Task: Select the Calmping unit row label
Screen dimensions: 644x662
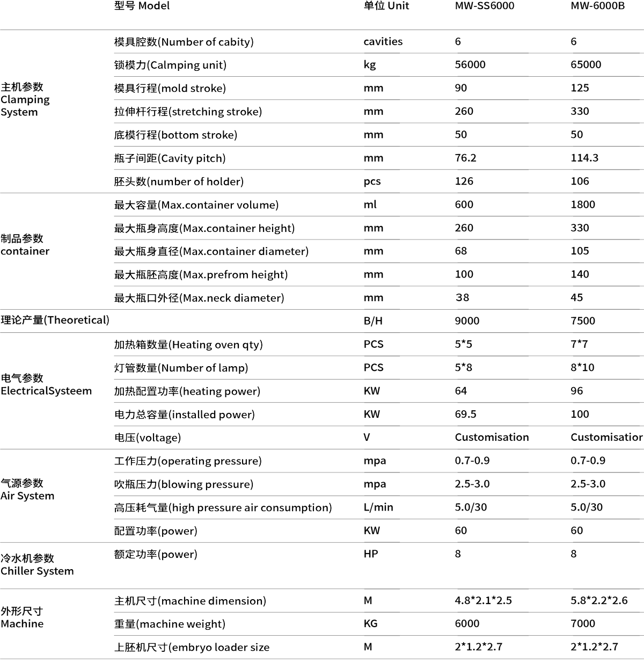Action: point(170,65)
